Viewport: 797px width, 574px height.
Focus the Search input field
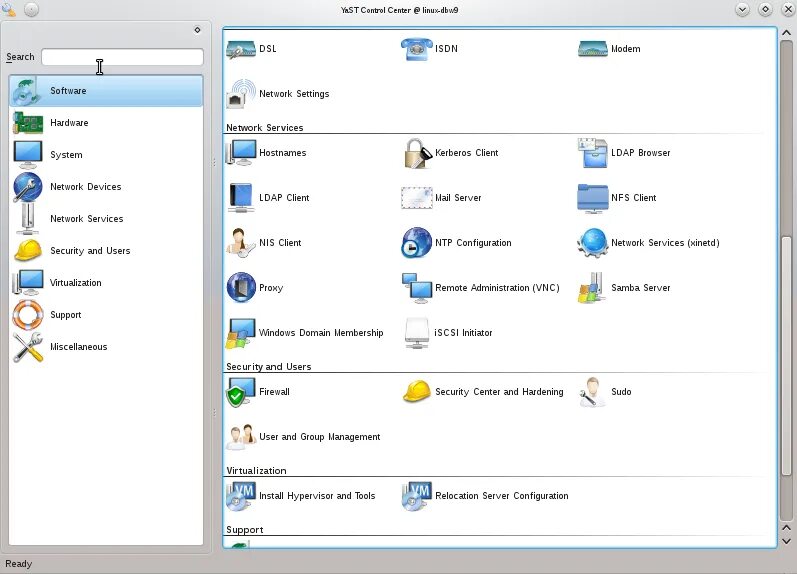[x=122, y=57]
